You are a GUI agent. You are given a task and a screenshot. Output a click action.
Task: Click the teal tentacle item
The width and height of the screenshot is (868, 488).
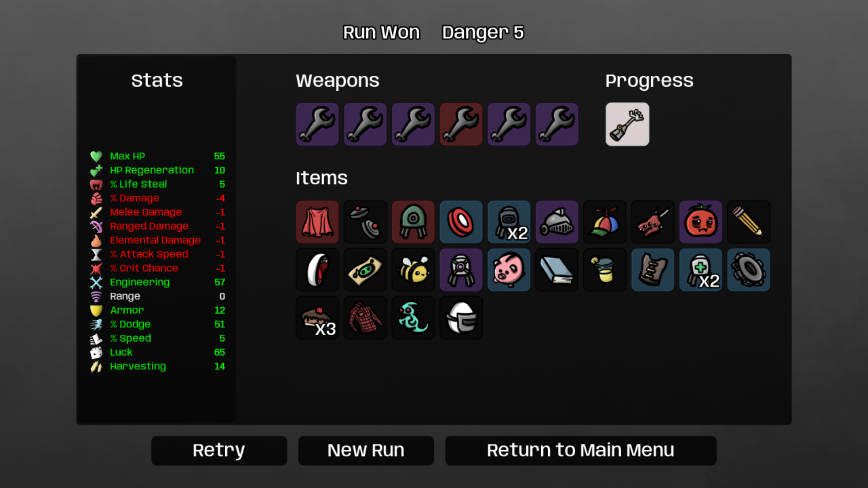(x=413, y=317)
